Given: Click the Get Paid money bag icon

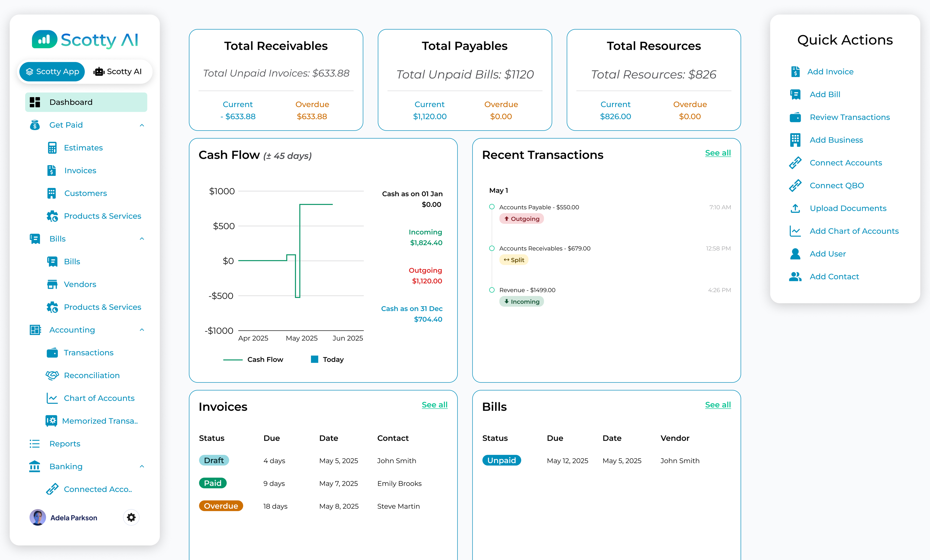Looking at the screenshot, I should coord(35,125).
